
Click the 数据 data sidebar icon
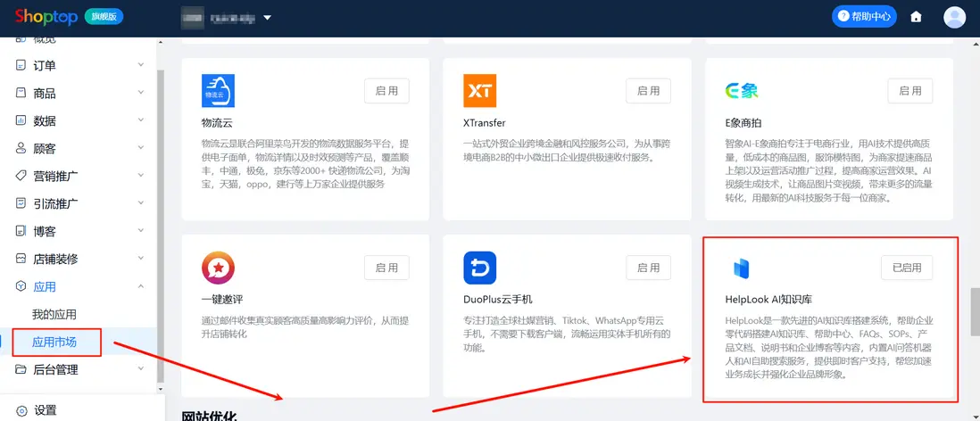21,120
